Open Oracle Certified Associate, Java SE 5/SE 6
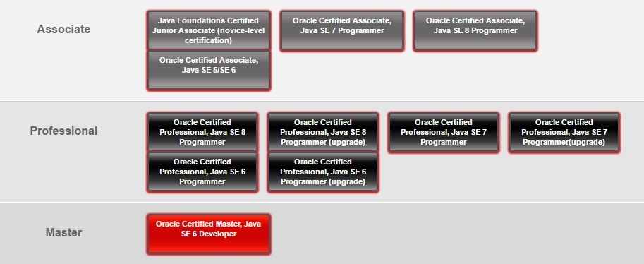This screenshot has height=264, width=644. [209, 70]
